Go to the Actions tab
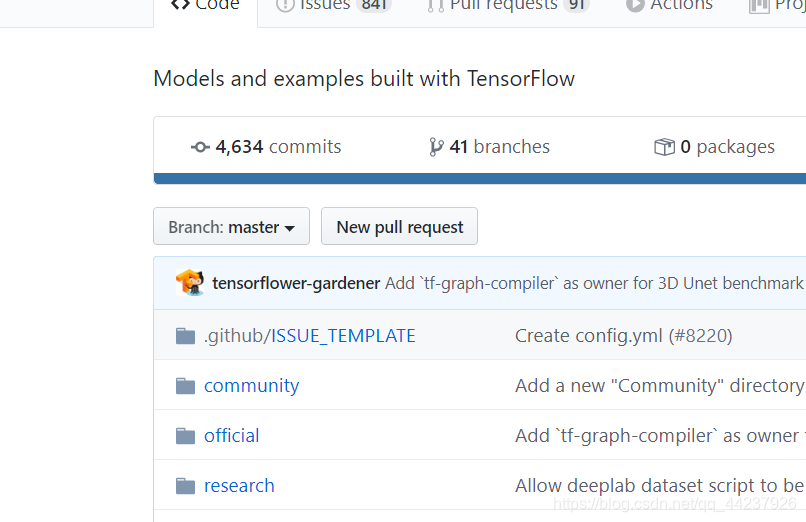The image size is (806, 522). [x=669, y=5]
